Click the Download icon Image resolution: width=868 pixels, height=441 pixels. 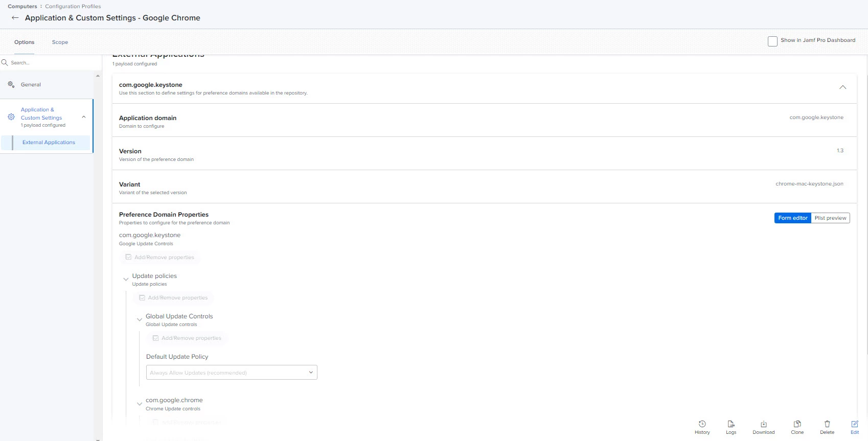pos(764,424)
